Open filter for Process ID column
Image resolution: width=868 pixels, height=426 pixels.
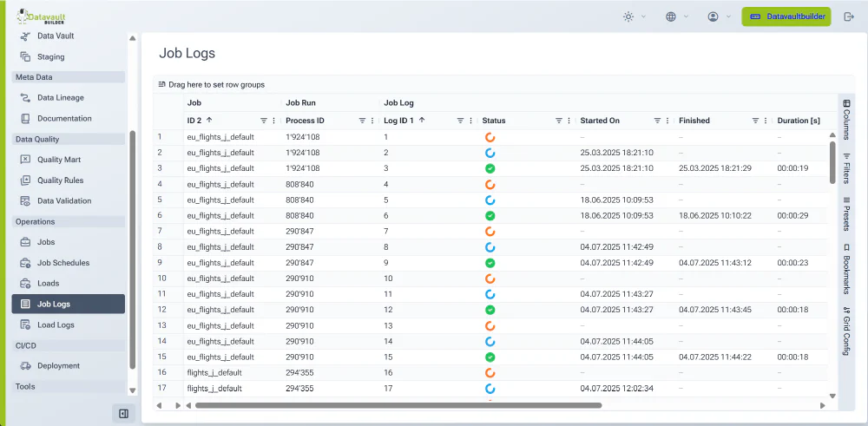pyautogui.click(x=362, y=121)
